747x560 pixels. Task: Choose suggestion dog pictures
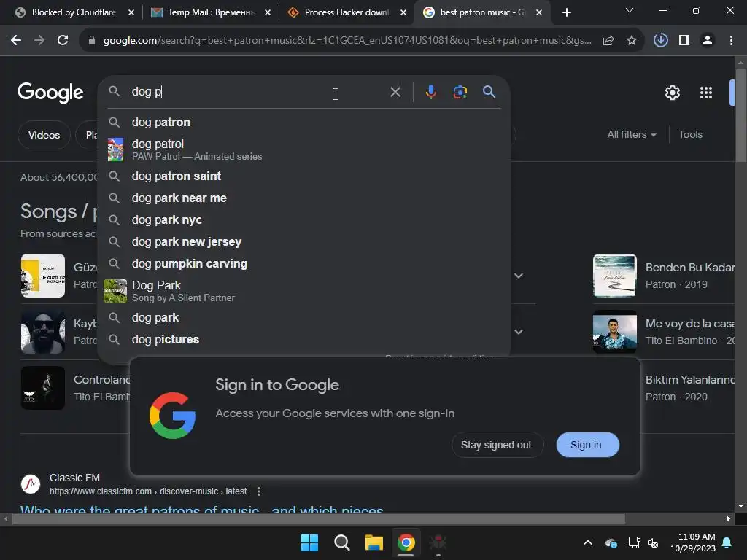pos(303,340)
